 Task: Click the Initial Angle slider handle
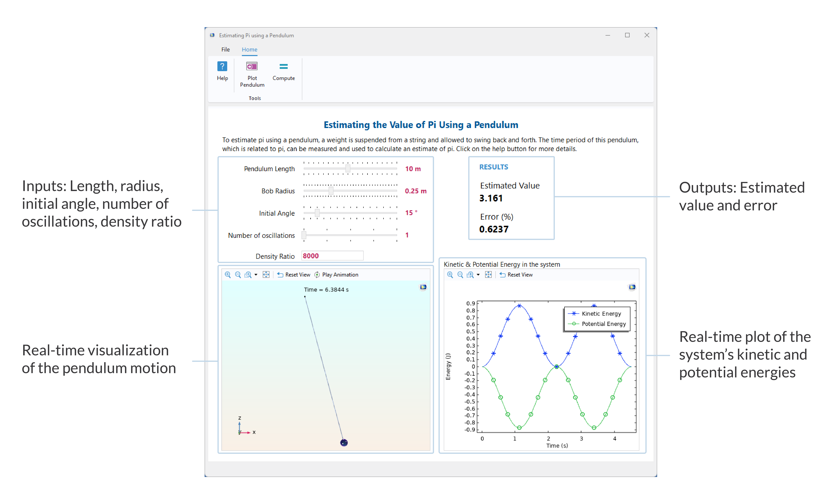[317, 213]
